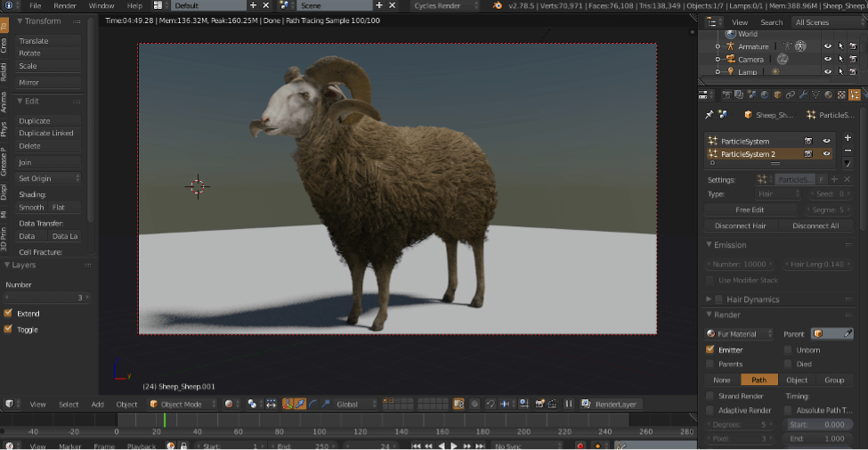Click the Disconnect Hair button
Image resolution: width=868 pixels, height=450 pixels.
pos(741,225)
